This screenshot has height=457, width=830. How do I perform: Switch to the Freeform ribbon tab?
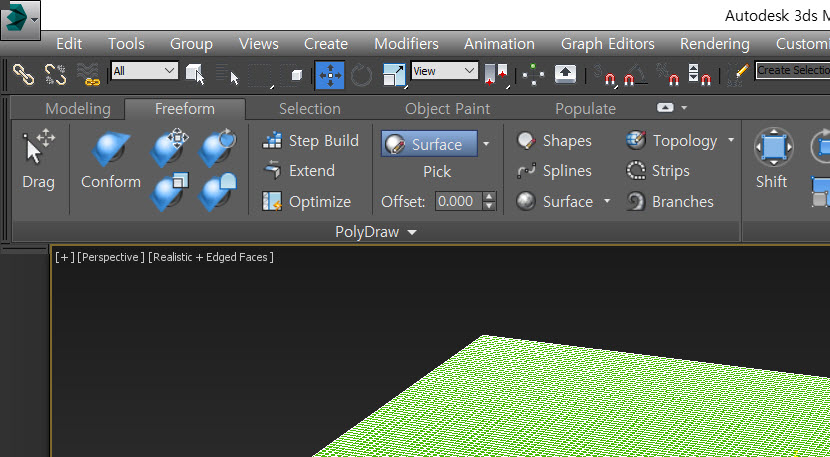(185, 109)
